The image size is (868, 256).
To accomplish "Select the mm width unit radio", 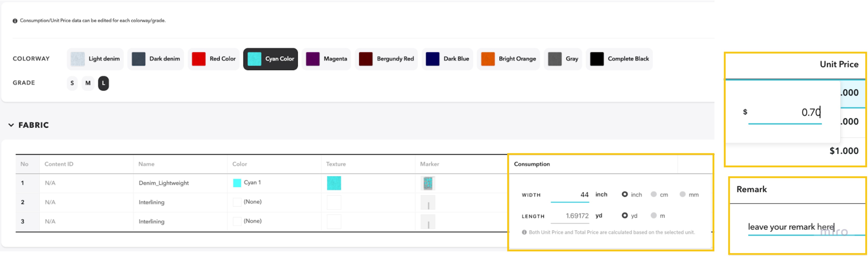I will pyautogui.click(x=682, y=194).
